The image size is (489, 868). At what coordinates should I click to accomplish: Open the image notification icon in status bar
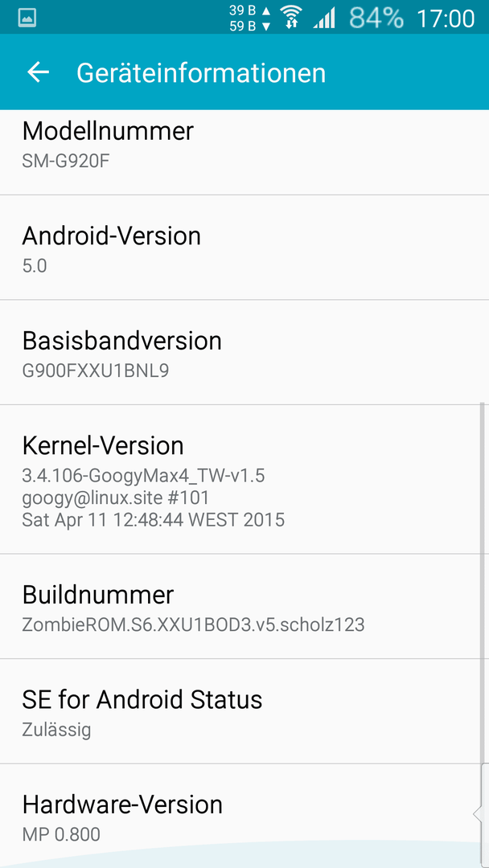coord(27,18)
